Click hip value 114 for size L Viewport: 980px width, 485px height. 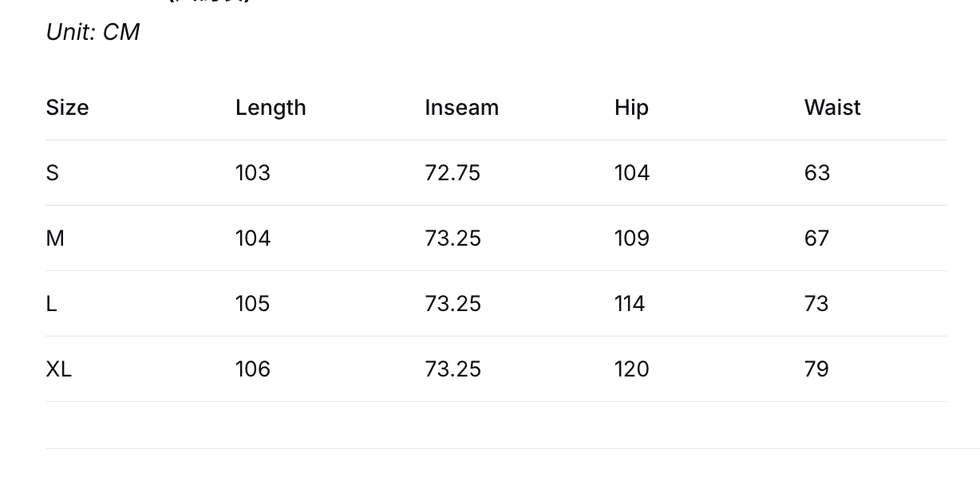click(630, 304)
